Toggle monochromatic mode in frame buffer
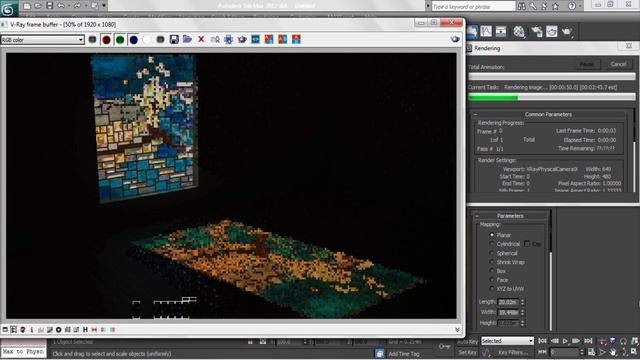Image resolution: width=640 pixels, height=360 pixels. [160, 40]
